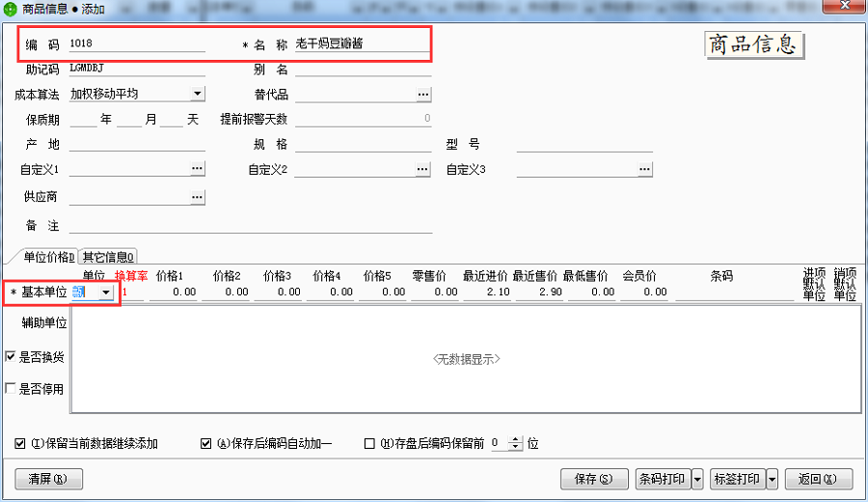The image size is (868, 502).
Task: Click the 规格 input field
Action: pyautogui.click(x=363, y=144)
